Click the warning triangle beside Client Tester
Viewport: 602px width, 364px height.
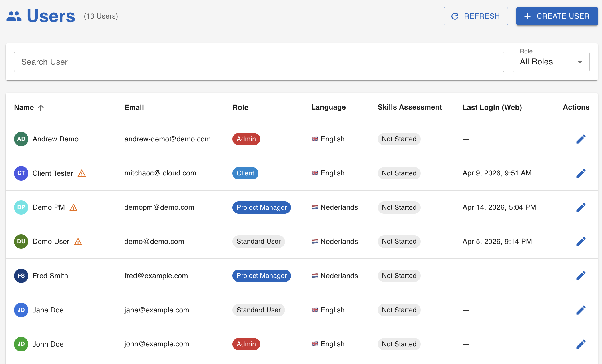82,173
